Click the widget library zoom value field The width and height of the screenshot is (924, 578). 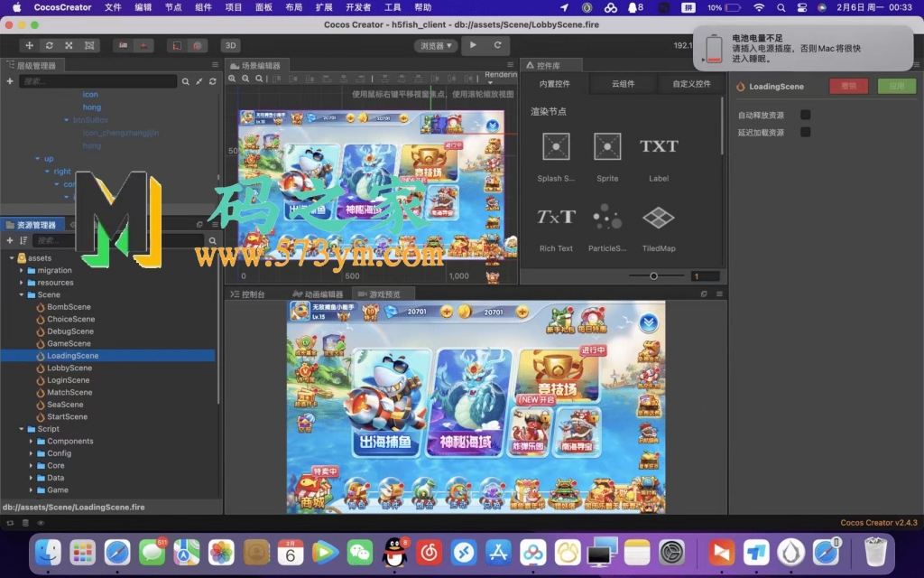(x=705, y=276)
